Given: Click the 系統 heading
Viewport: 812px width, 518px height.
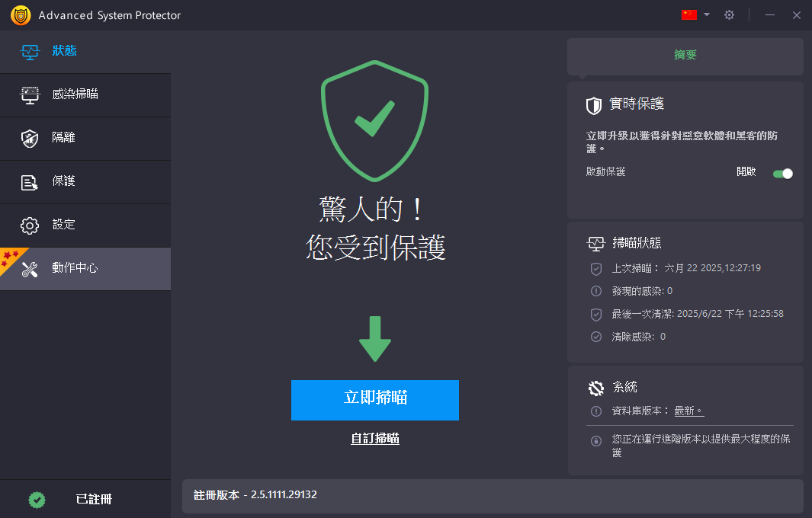Looking at the screenshot, I should [x=624, y=387].
